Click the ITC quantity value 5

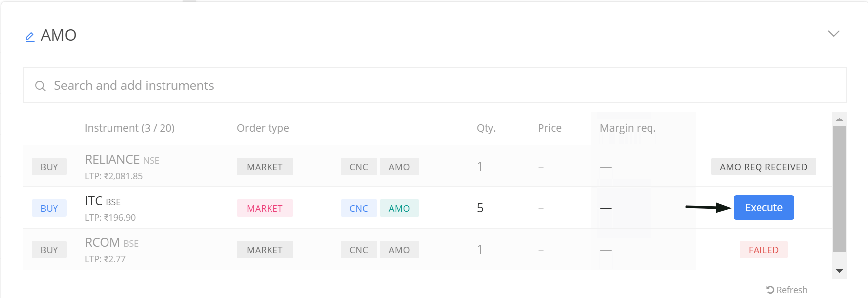480,208
